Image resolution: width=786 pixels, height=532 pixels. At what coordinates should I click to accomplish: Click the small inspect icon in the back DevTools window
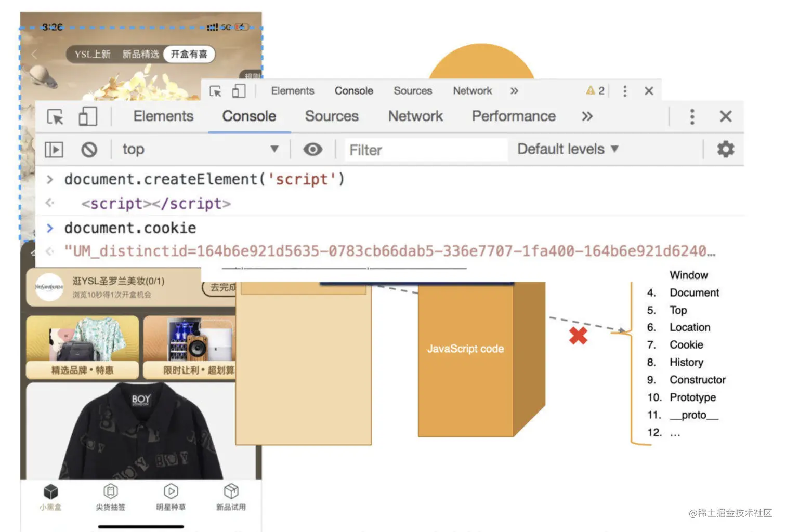215,91
